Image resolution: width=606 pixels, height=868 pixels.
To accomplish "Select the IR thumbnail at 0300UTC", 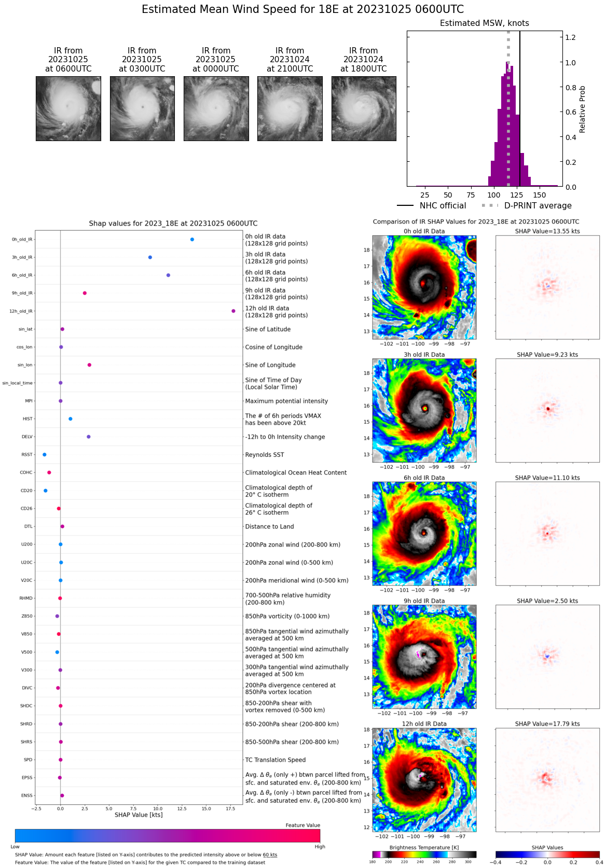I will coord(142,108).
